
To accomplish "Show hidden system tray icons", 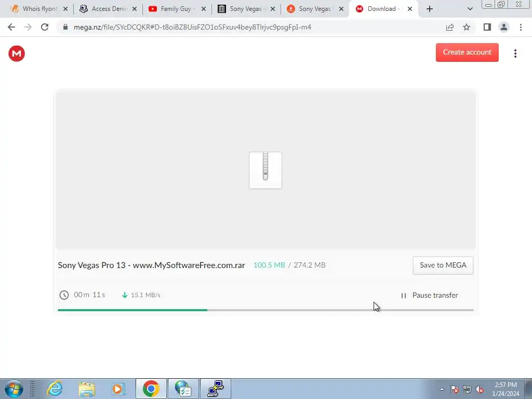I will click(442, 389).
